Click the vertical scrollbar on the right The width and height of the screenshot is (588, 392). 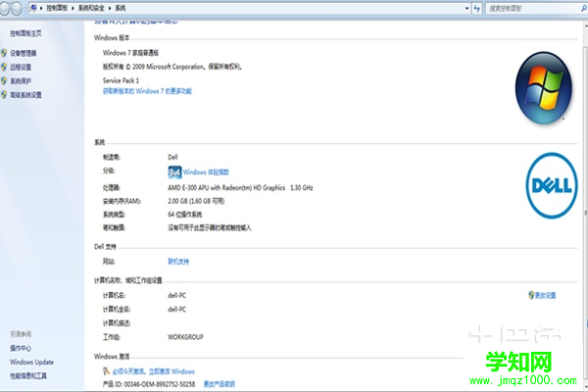tap(585, 212)
